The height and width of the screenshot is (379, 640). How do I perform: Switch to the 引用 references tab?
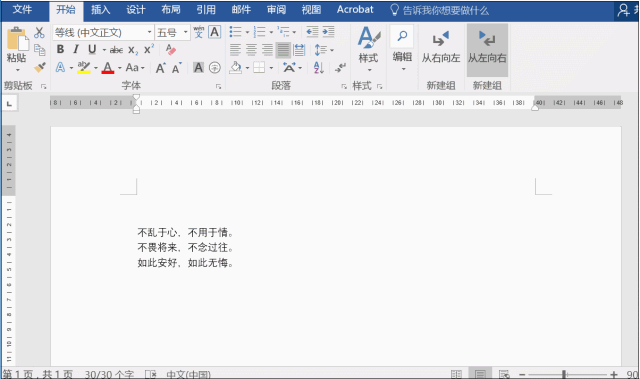(206, 10)
